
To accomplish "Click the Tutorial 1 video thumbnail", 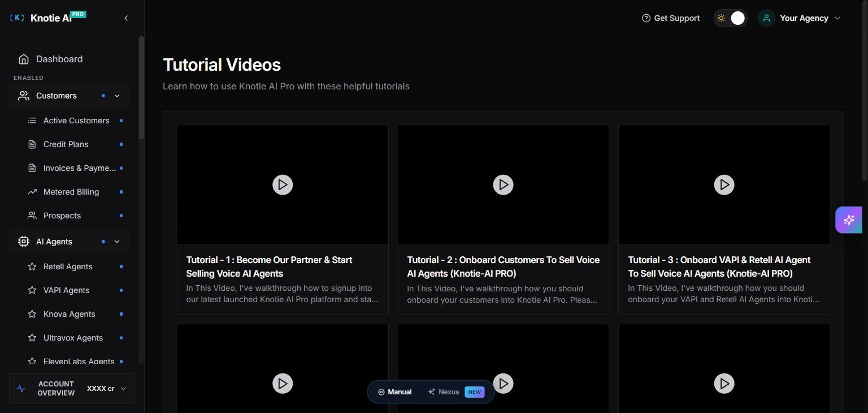I will coord(283,184).
